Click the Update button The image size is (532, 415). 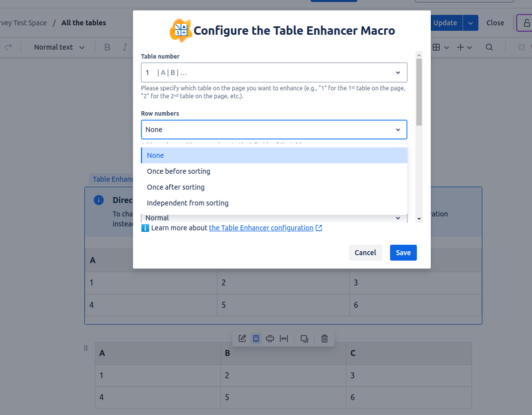pos(446,23)
